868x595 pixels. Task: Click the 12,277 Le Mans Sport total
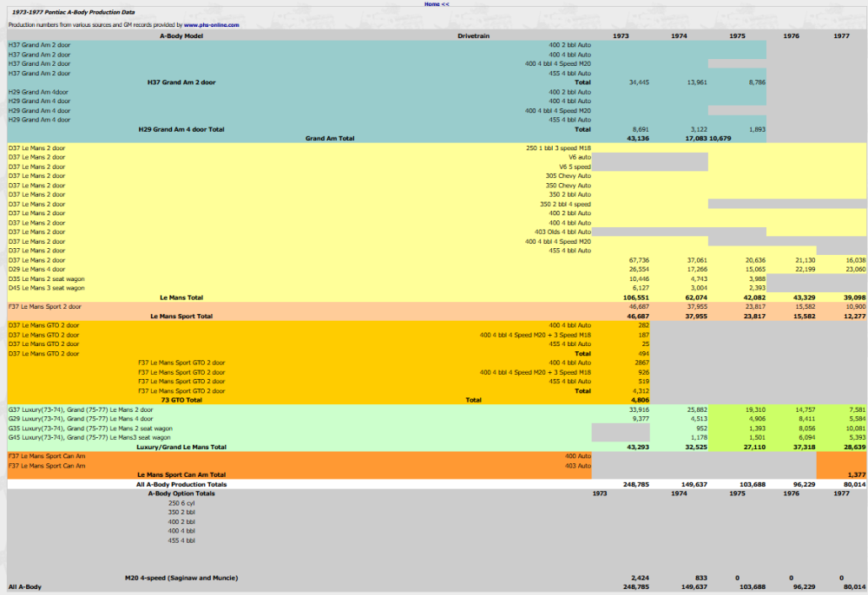tap(855, 317)
